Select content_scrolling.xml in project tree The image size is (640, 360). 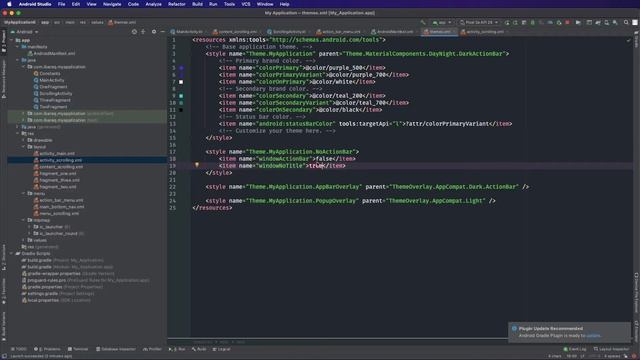(x=58, y=167)
